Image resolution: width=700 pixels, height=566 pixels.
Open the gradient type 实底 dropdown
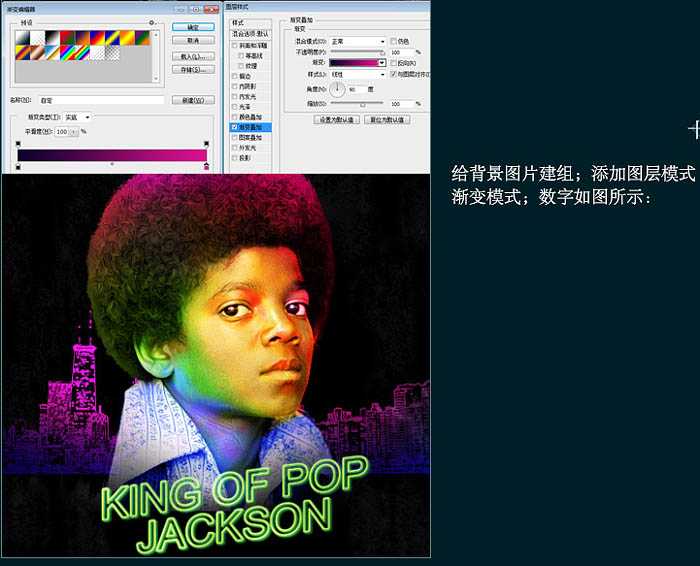click(x=78, y=117)
